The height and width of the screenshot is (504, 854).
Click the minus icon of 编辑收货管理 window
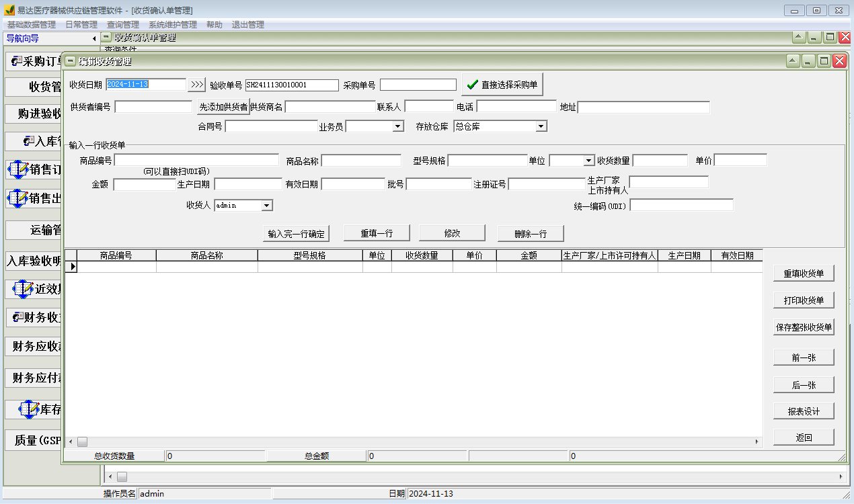tap(70, 61)
